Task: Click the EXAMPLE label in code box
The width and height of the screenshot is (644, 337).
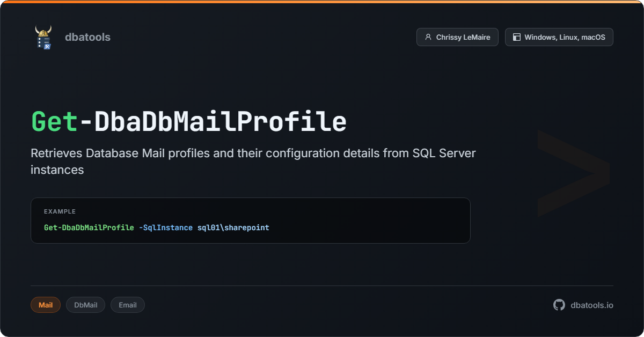Action: (60, 211)
